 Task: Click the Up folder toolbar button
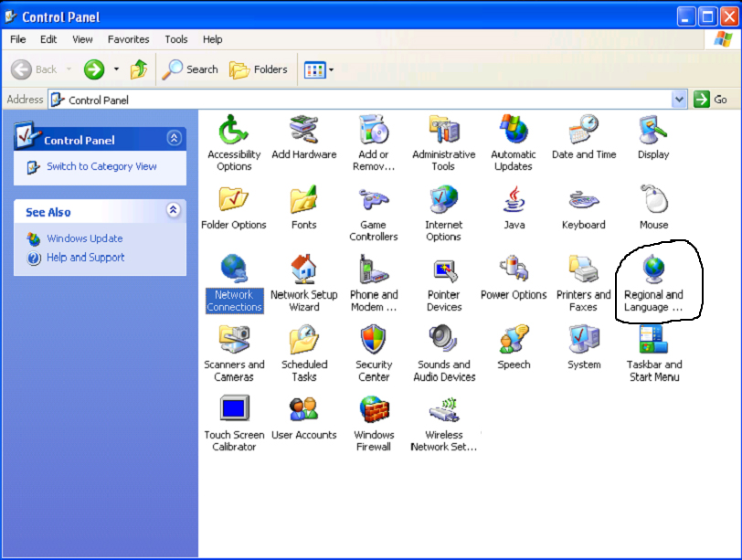(x=139, y=69)
